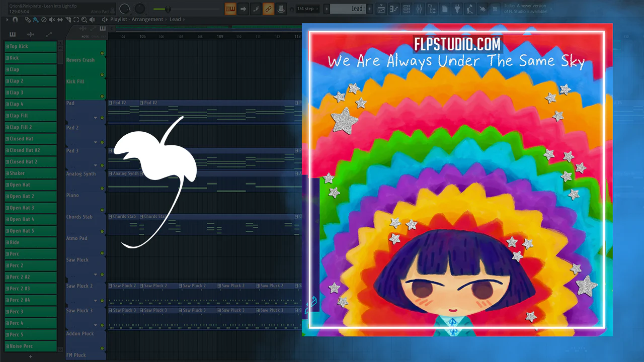Toggle mute switch on the Pad 3 track
Image resolution: width=644 pixels, height=362 pixels.
(102, 165)
